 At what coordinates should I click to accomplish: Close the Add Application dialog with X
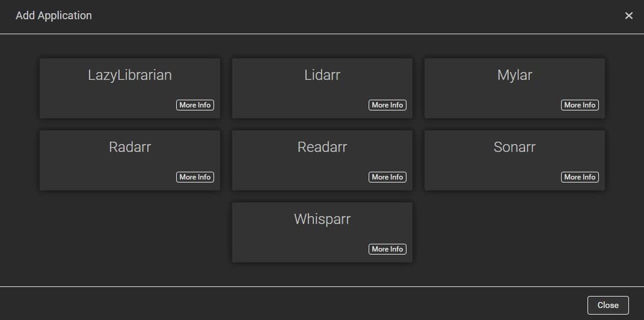(628, 16)
